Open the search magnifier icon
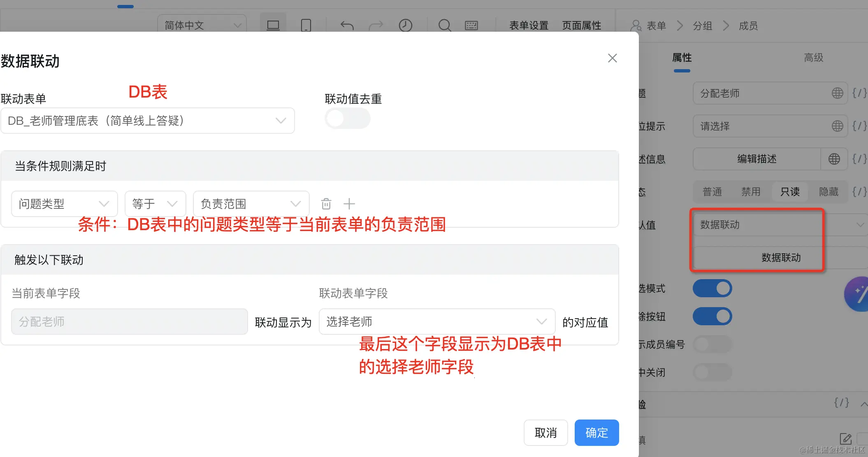The width and height of the screenshot is (868, 457). tap(444, 26)
